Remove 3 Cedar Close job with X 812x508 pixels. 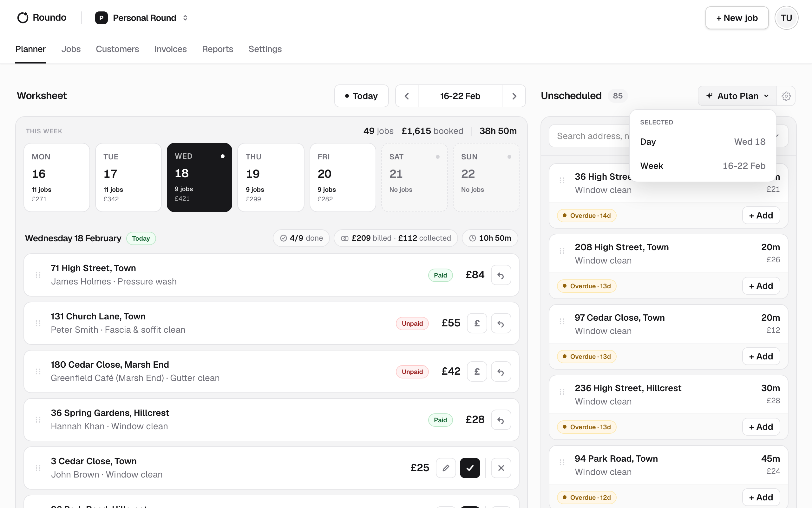click(501, 468)
